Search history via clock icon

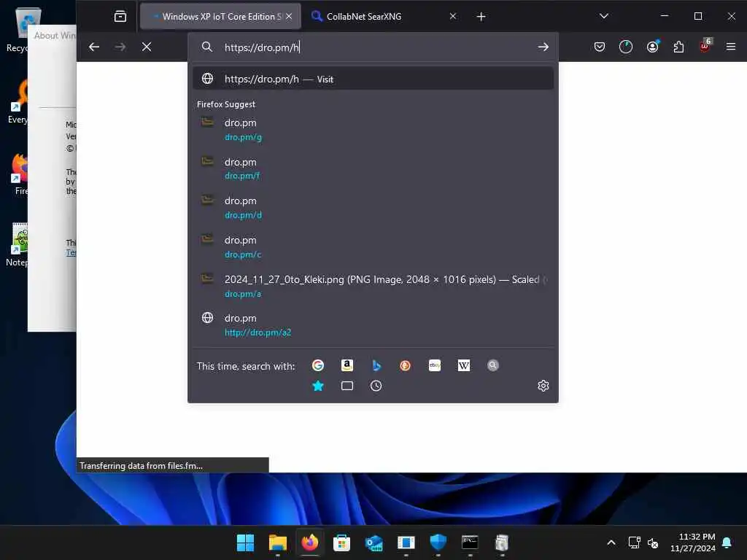click(x=376, y=386)
